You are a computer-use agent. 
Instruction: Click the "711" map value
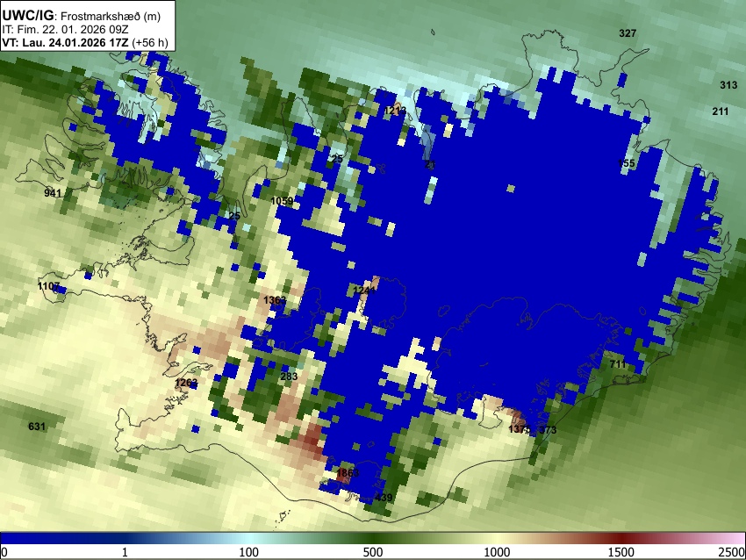coord(618,364)
